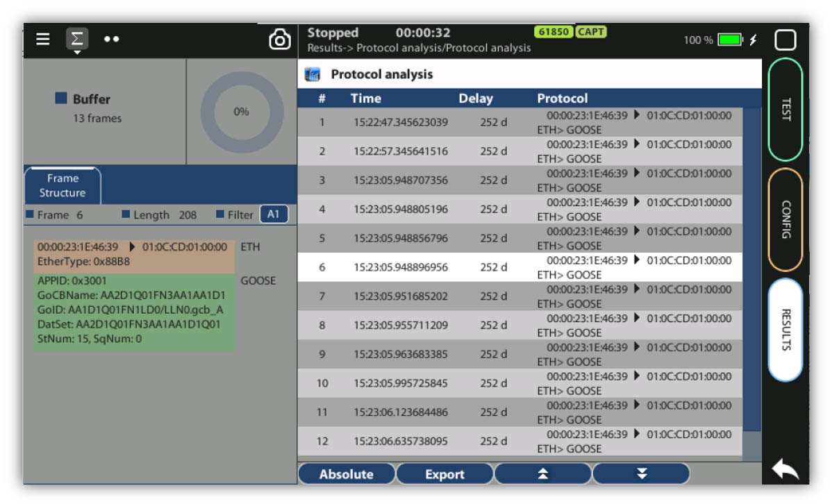The height and width of the screenshot is (504, 830).
Task: Select frame 9 row in table
Action: pos(520,354)
